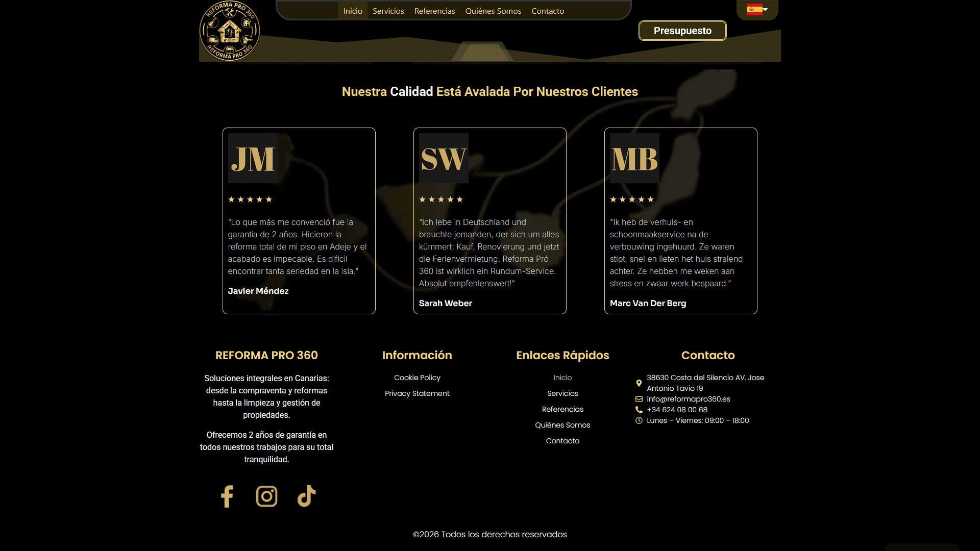Open the Cookie Policy link
The image size is (980, 551).
pyautogui.click(x=417, y=378)
